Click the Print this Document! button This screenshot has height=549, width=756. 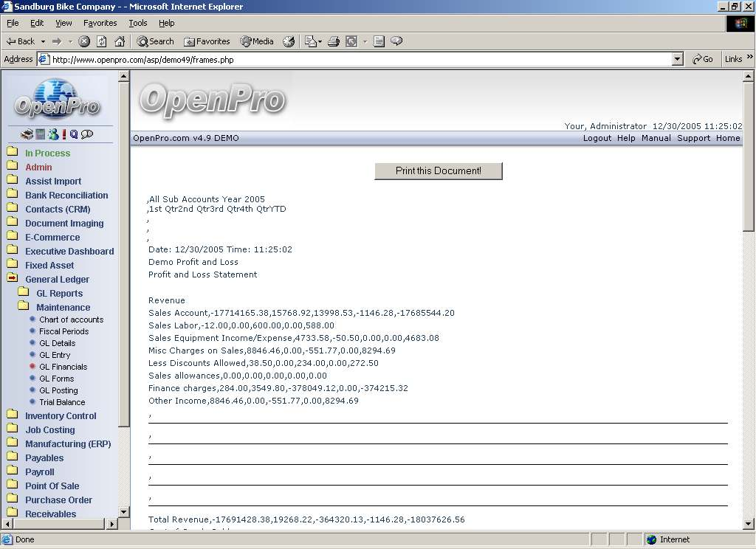tap(438, 170)
